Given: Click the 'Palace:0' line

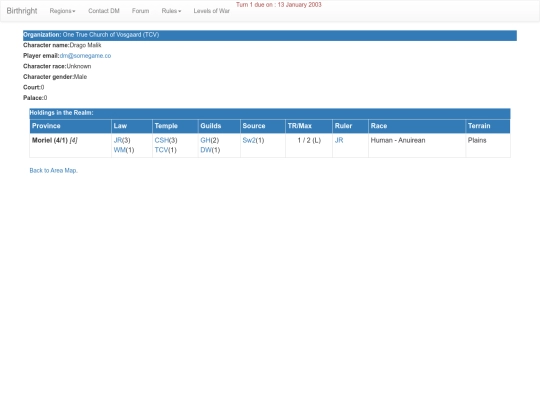Looking at the screenshot, I should click(x=35, y=98).
